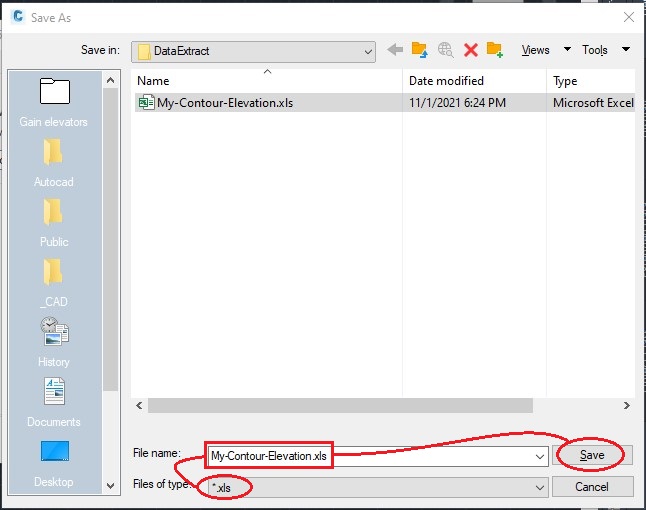Sort files by Type column
The width and height of the screenshot is (646, 510).
[x=591, y=81]
